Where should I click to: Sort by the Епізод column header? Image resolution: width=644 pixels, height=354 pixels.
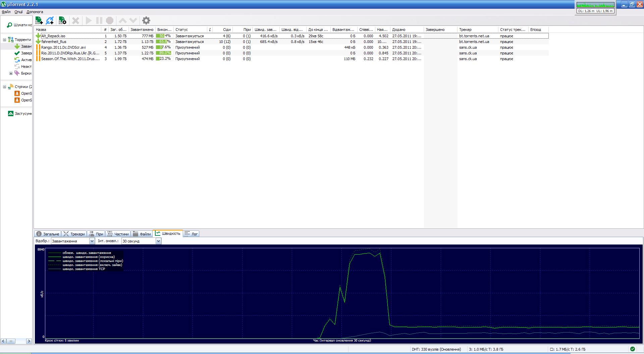click(538, 30)
